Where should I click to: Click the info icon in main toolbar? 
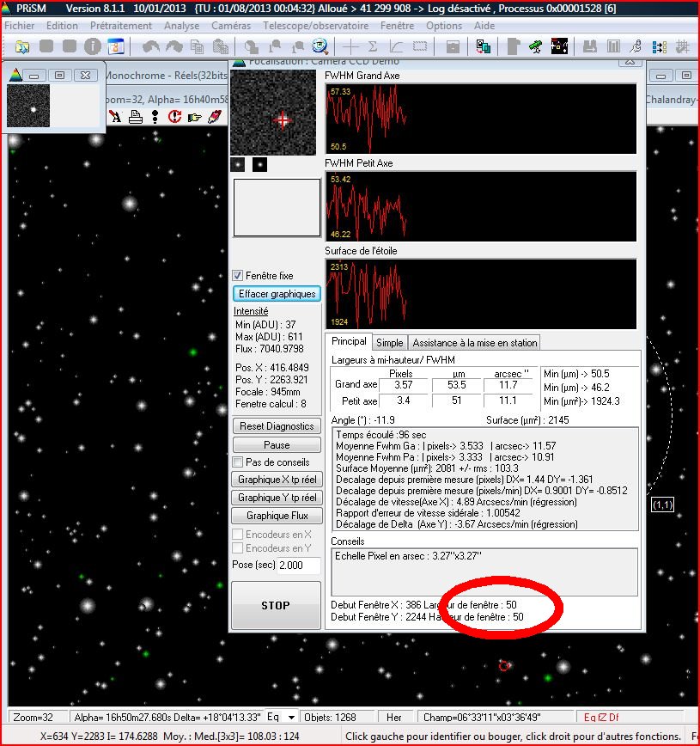(94, 46)
